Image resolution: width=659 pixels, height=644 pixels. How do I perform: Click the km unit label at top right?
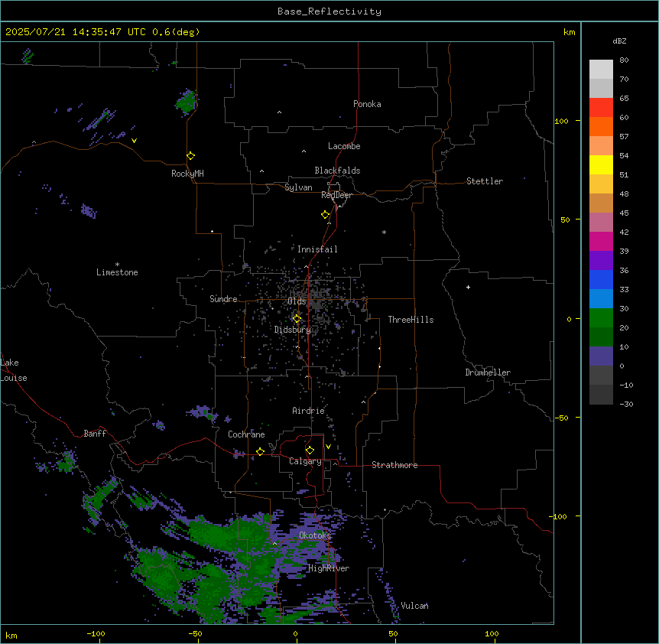[x=569, y=32]
